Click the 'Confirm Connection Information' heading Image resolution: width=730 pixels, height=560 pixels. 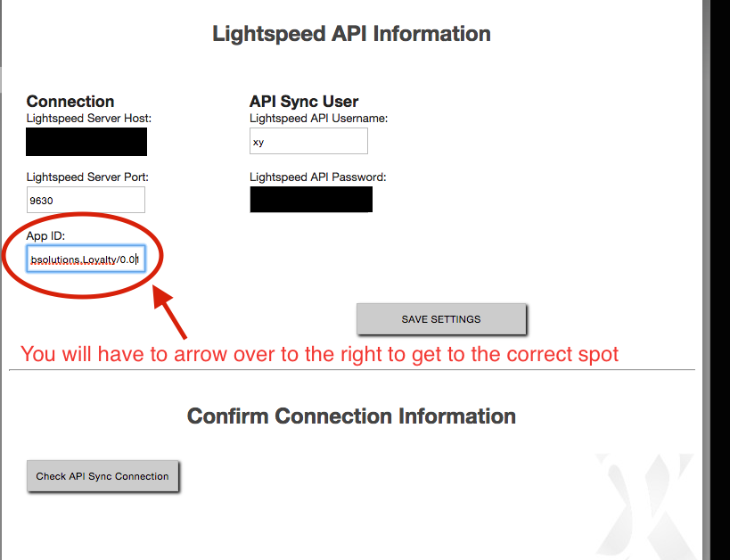coord(351,416)
